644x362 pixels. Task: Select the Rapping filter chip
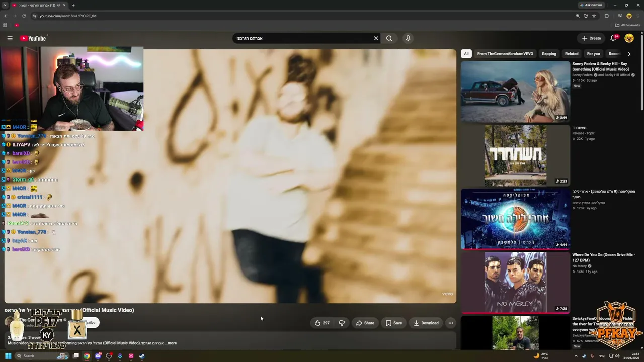tap(549, 54)
